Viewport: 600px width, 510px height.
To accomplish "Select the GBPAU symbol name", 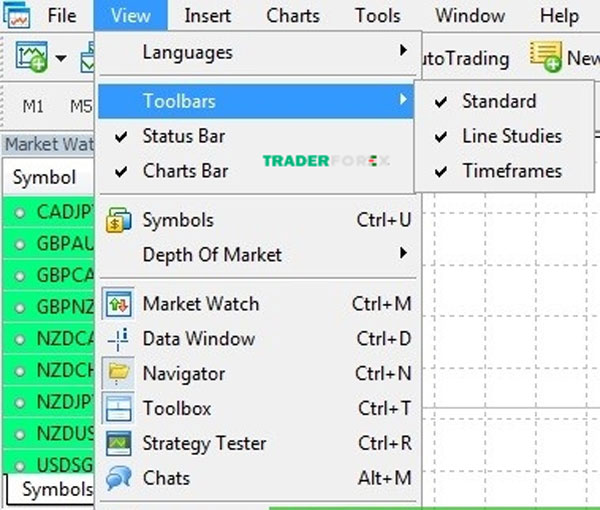I will click(x=65, y=243).
